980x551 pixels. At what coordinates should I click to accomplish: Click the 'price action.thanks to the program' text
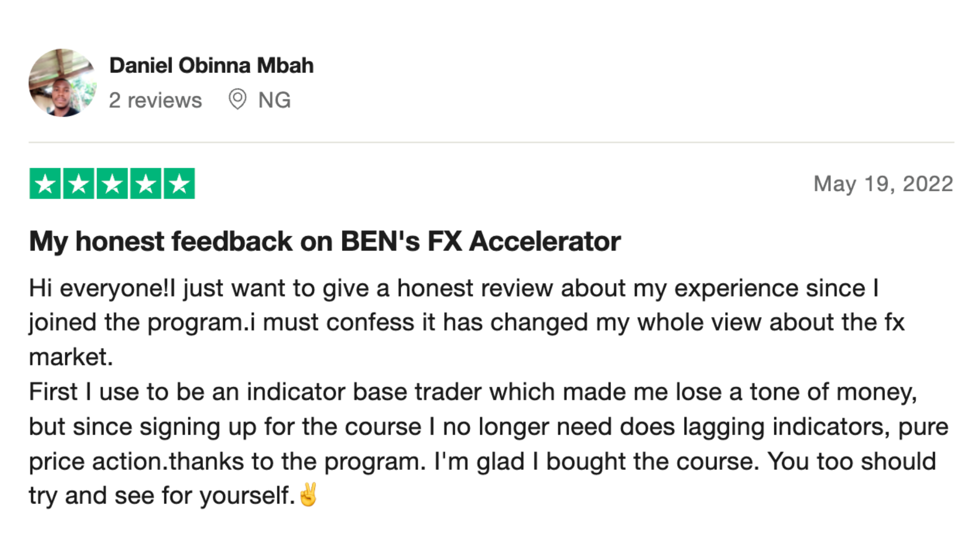227,462
